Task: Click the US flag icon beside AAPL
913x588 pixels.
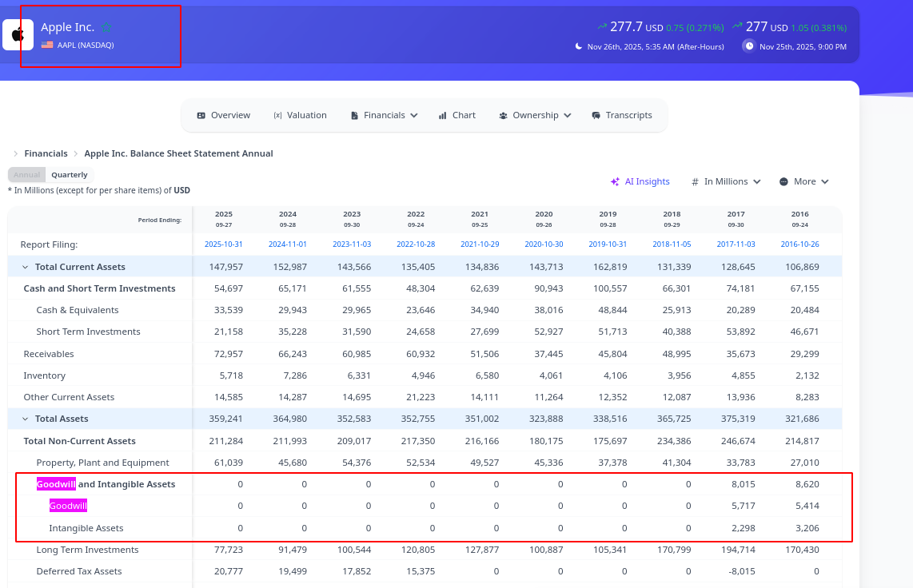Action: pyautogui.click(x=47, y=45)
